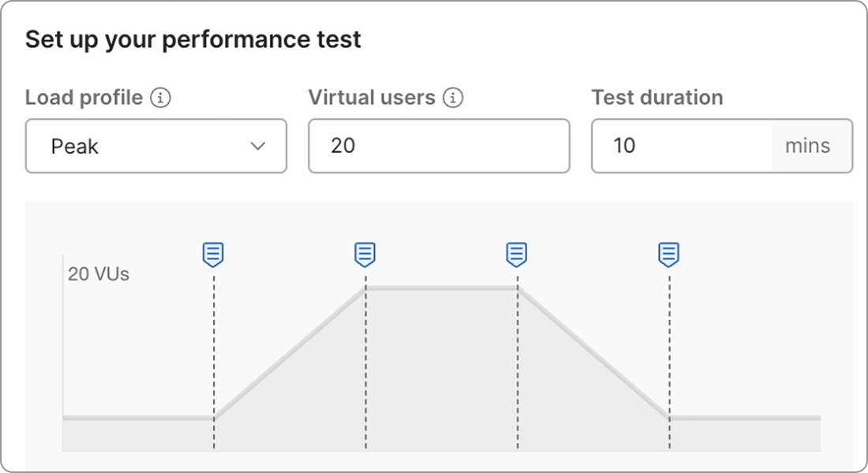
Task: Focus the Test duration field showing 10
Action: [x=680, y=146]
